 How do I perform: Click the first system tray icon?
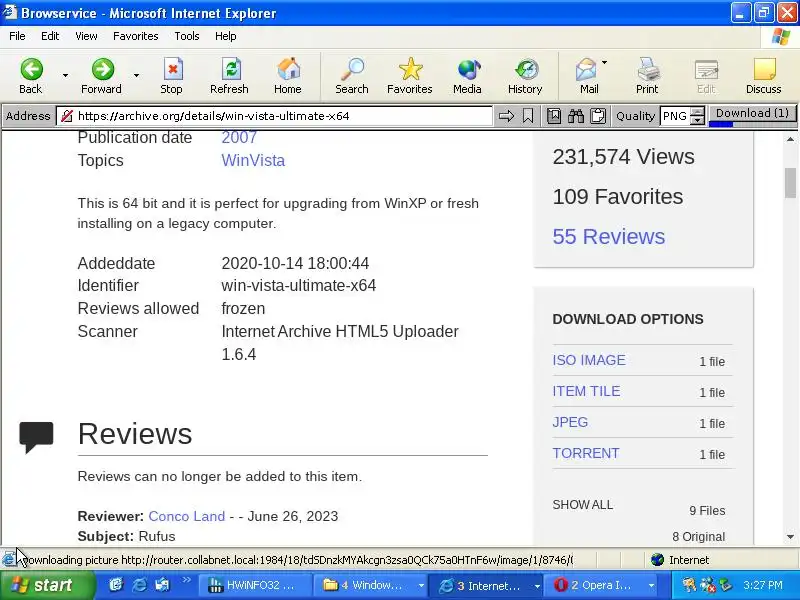(689, 585)
